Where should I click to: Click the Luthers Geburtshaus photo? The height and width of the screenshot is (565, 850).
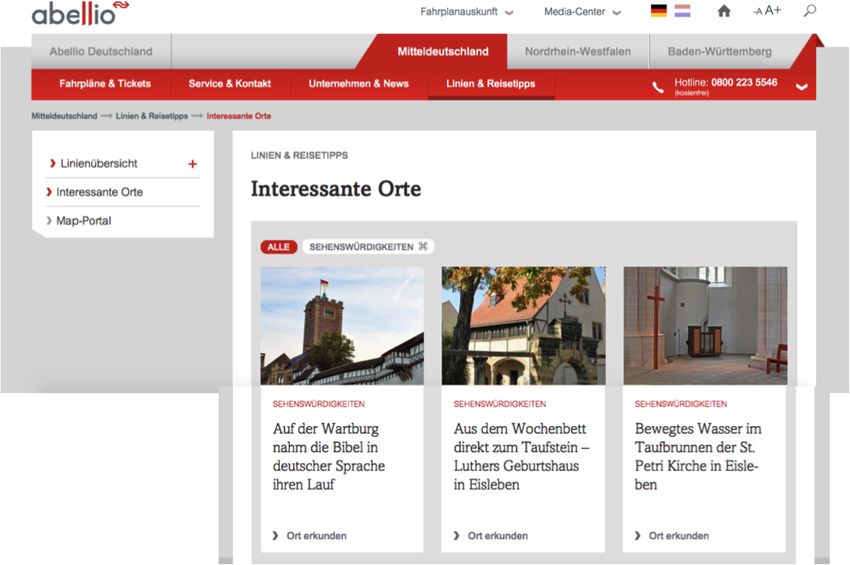click(523, 325)
